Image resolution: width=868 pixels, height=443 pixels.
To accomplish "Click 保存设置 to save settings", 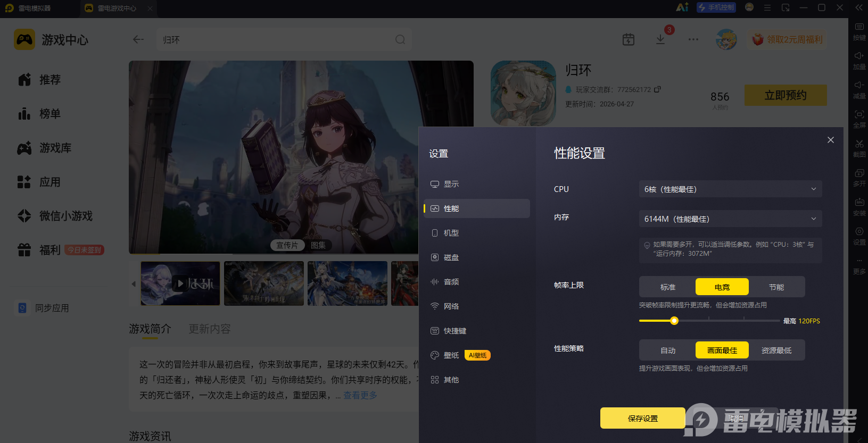I will click(x=643, y=418).
